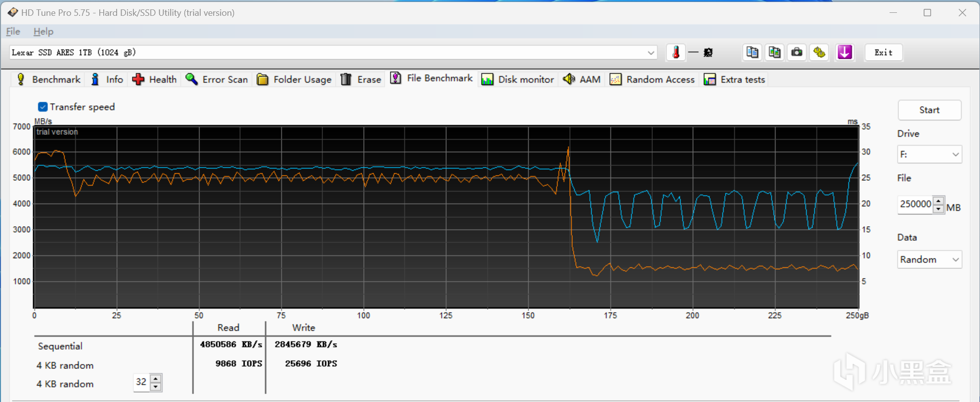Click the Read column header
The image size is (980, 402).
point(228,327)
